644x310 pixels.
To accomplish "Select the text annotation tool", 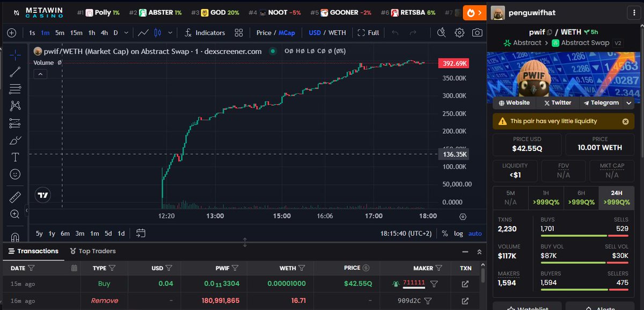I will coord(15,157).
